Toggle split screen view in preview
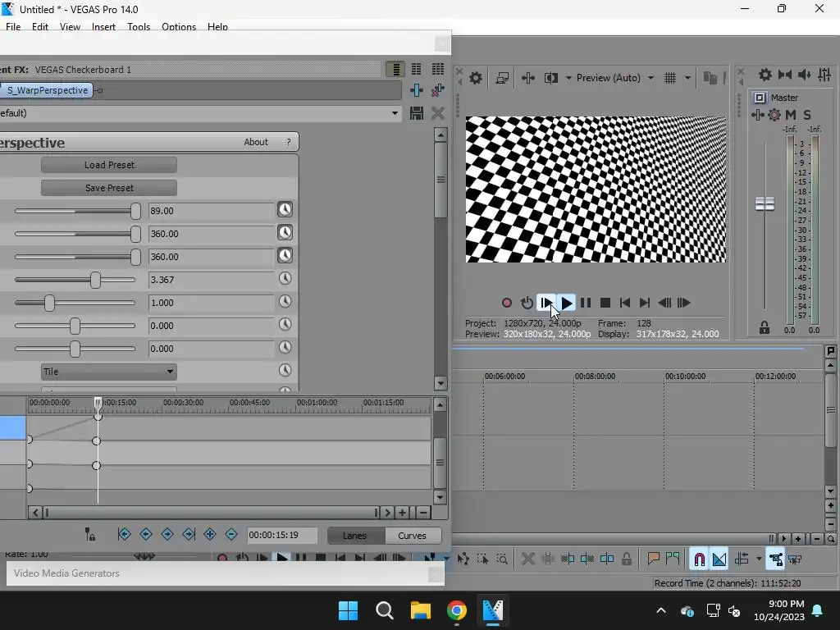840x630 pixels. tap(550, 78)
